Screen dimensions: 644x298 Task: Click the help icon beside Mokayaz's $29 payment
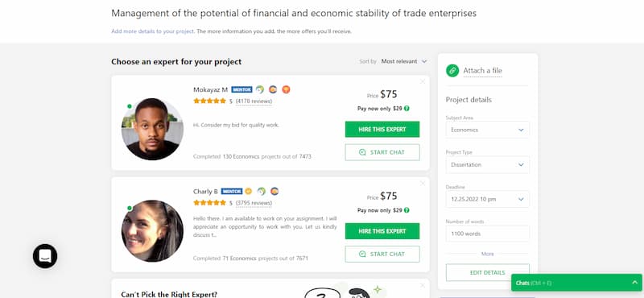[407, 109]
